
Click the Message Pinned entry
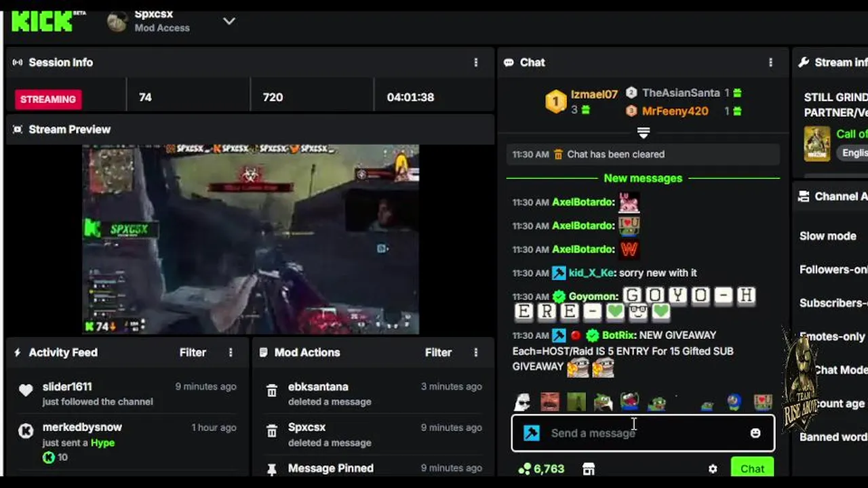(x=331, y=468)
